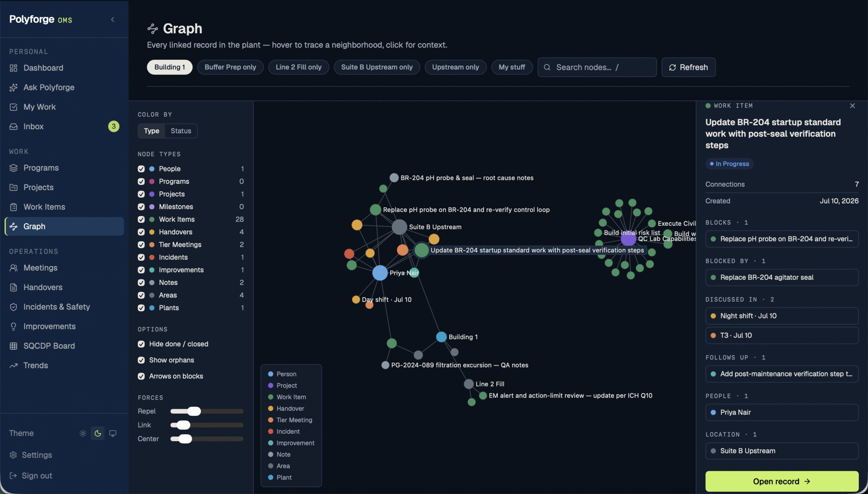Apply Upstream only filter
The image size is (868, 494).
(x=456, y=67)
